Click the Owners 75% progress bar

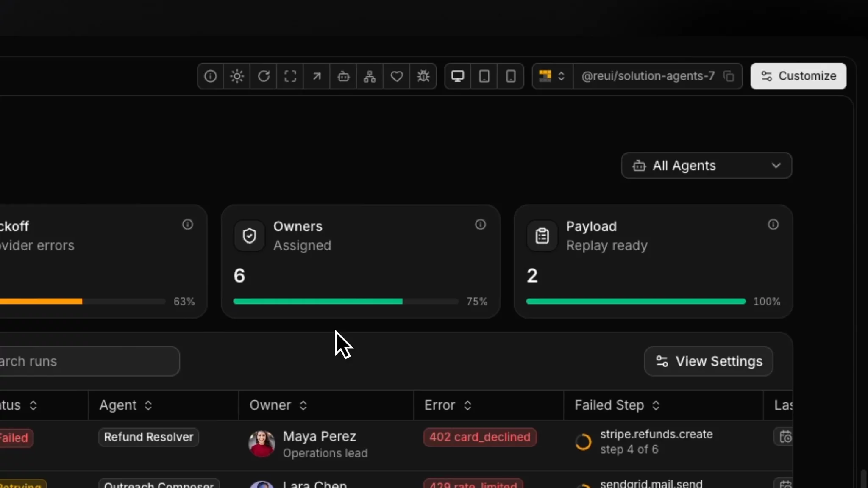346,302
